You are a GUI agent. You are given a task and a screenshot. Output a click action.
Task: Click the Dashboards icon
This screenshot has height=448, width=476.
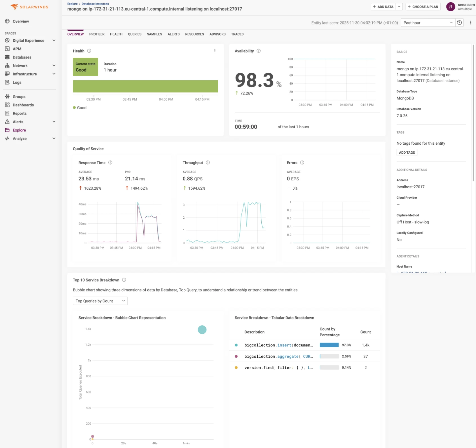coord(7,105)
